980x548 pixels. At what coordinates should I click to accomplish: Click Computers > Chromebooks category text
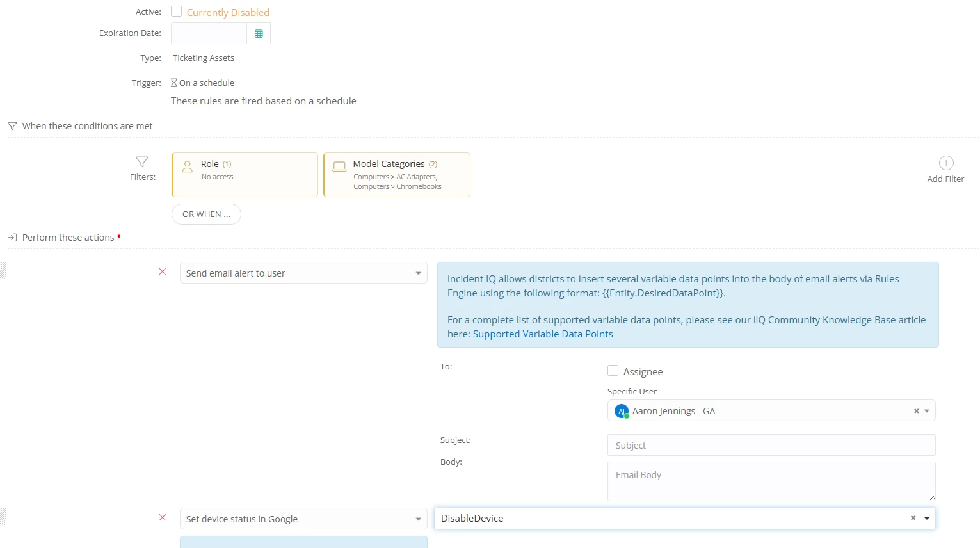pyautogui.click(x=398, y=186)
